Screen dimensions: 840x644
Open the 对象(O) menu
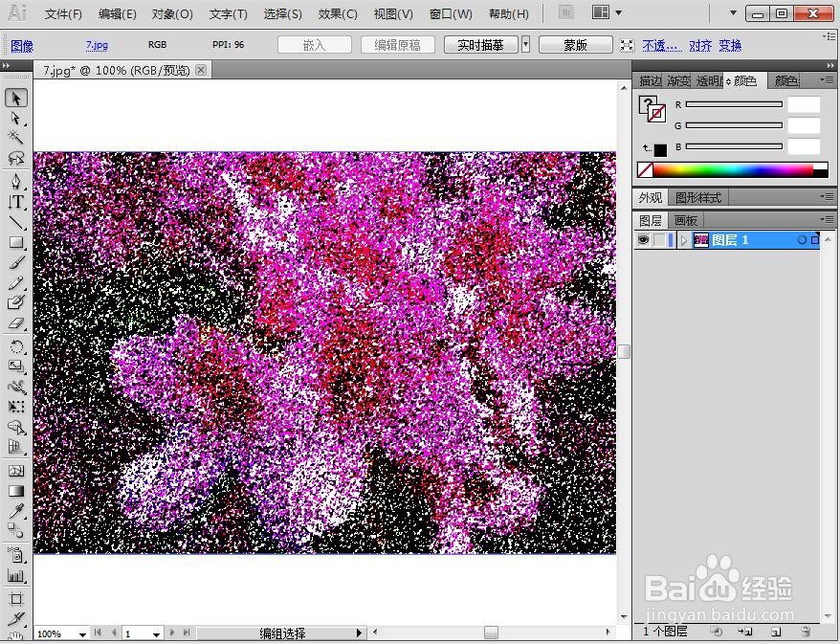tap(172, 14)
